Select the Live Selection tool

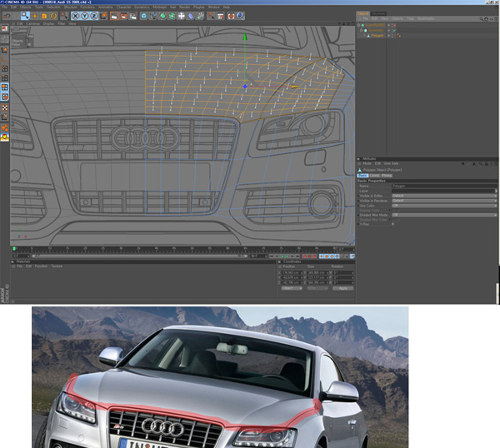pos(25,16)
